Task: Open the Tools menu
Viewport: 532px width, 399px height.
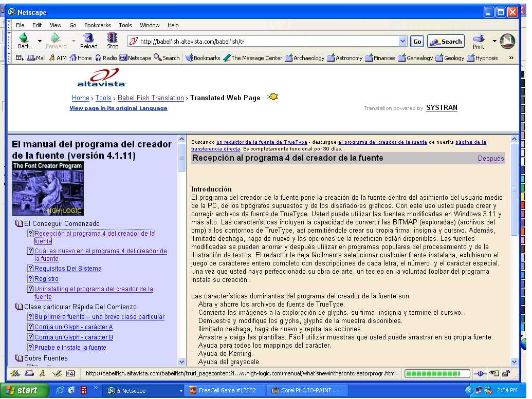Action: point(125,25)
